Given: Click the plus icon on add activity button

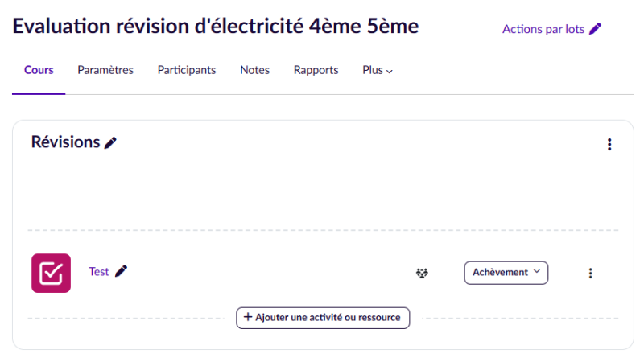Looking at the screenshot, I should click(248, 317).
